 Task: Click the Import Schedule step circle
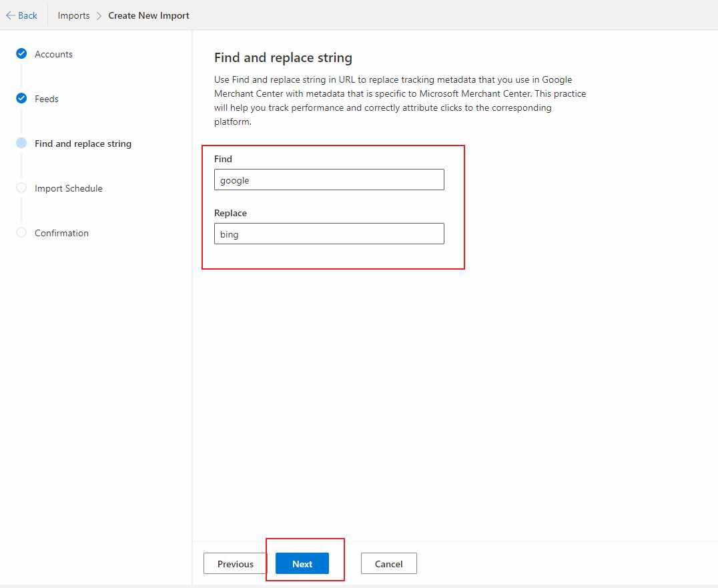(x=21, y=188)
